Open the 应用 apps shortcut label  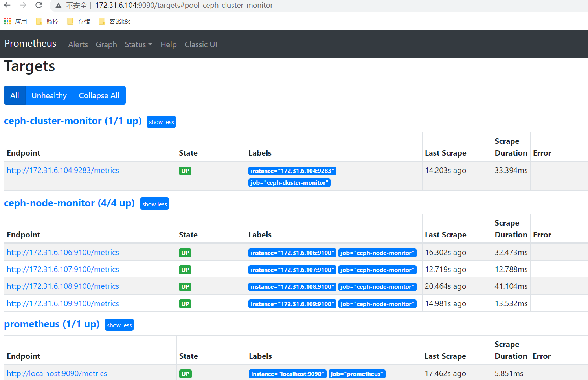click(x=21, y=21)
